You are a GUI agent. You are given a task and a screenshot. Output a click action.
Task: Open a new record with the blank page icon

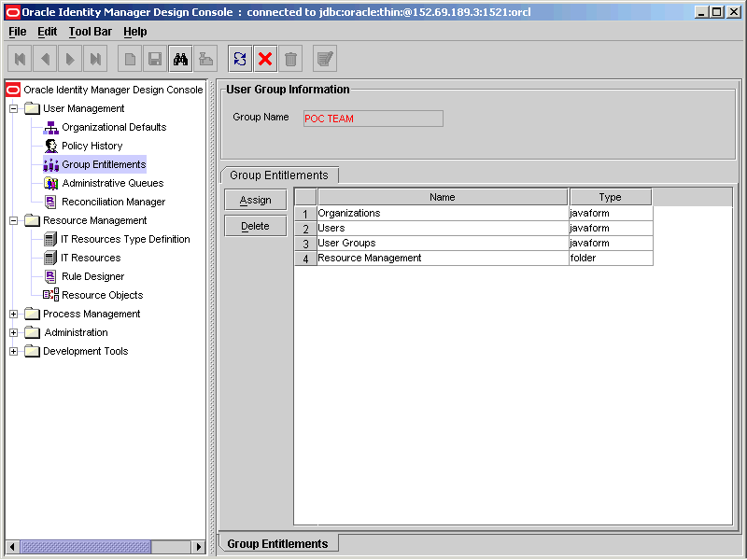click(x=129, y=58)
